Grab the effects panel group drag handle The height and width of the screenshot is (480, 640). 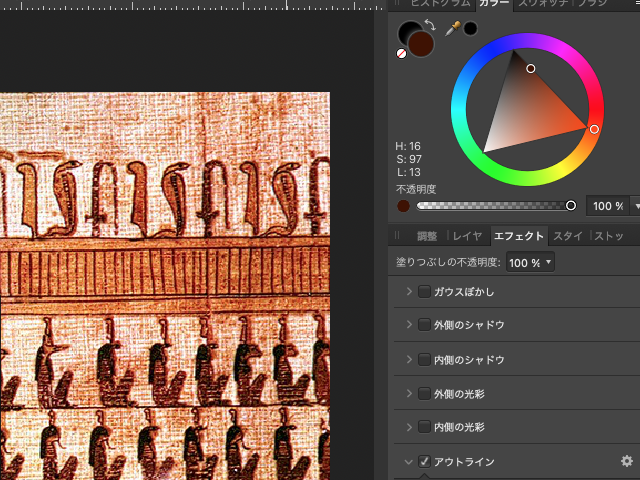pos(397,236)
